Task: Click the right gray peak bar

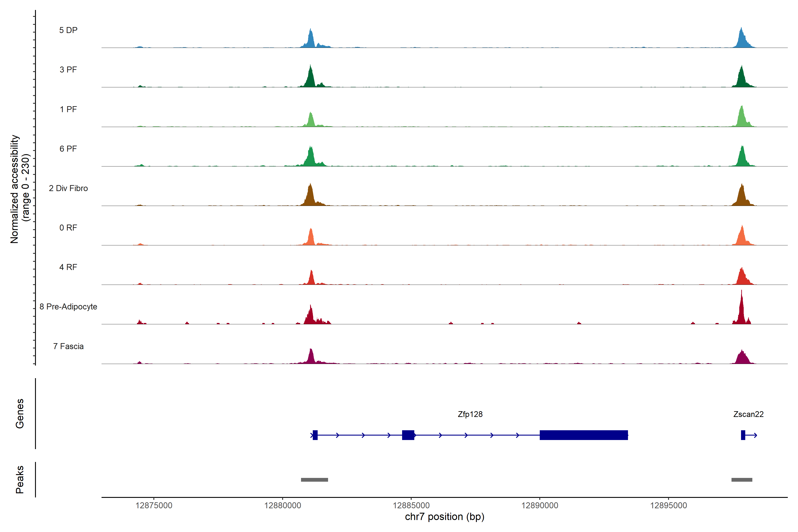Action: (x=742, y=480)
